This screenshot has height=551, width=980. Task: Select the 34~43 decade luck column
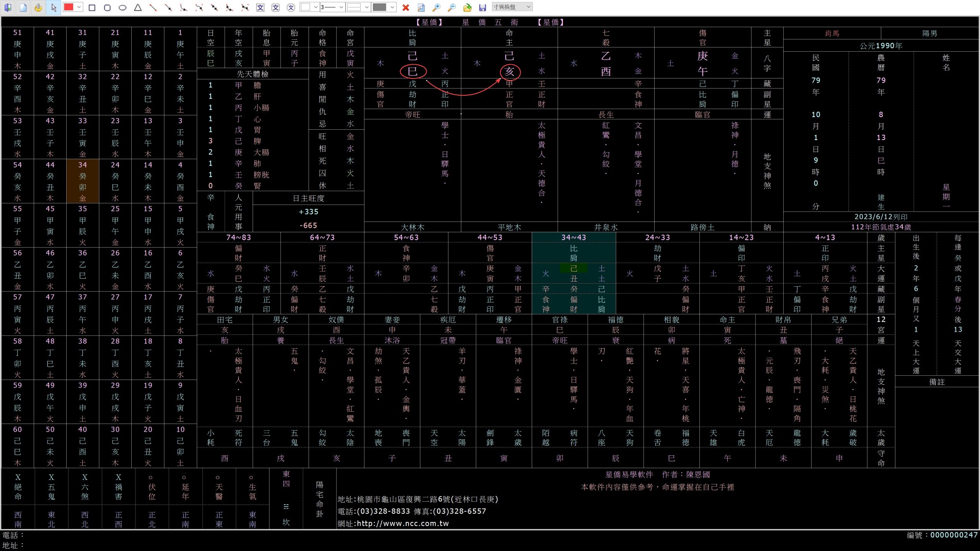[x=573, y=237]
